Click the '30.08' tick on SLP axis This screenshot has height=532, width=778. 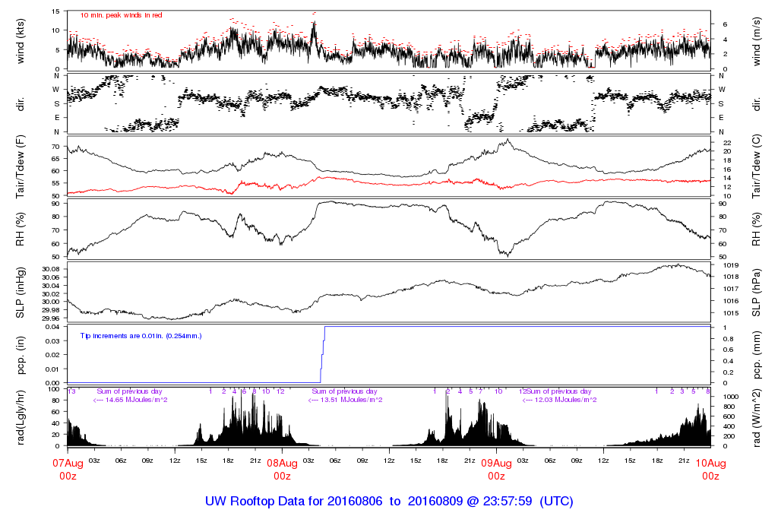tap(51, 268)
